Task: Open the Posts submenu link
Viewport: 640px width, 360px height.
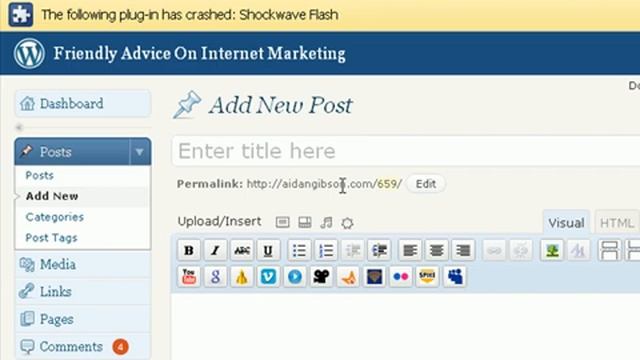Action: 40,176
